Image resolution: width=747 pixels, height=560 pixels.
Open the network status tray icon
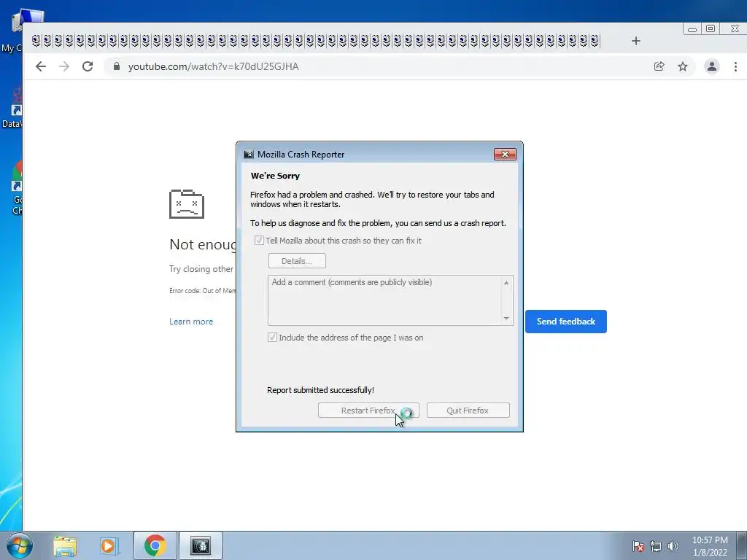[x=656, y=546]
